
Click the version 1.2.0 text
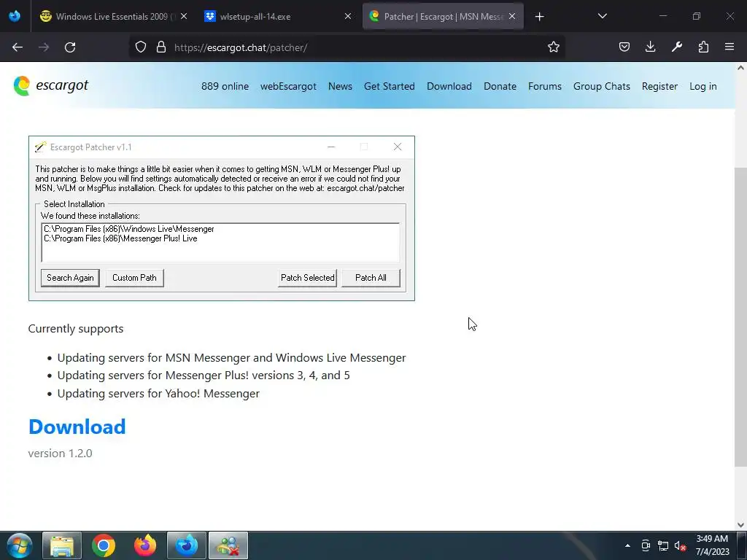pos(60,453)
